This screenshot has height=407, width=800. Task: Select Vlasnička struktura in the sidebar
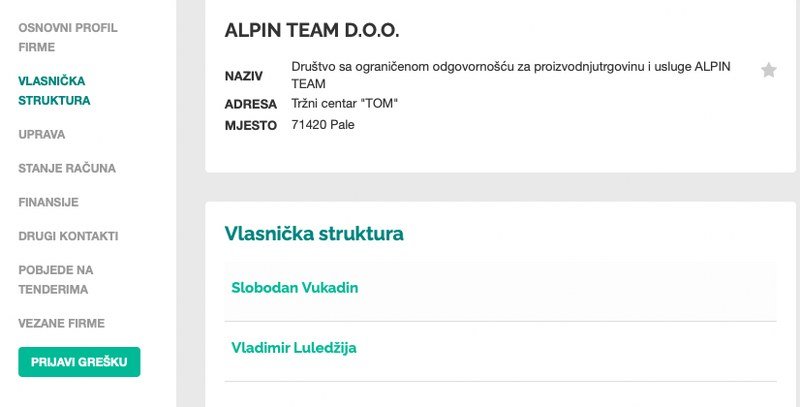point(54,90)
